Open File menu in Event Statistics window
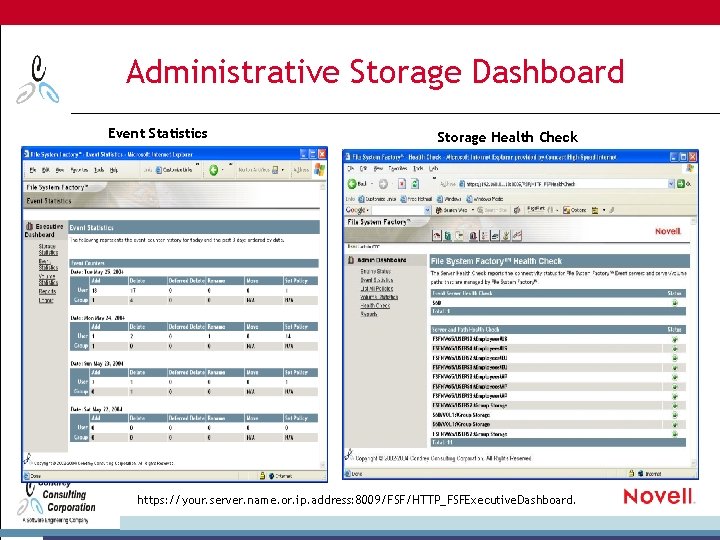The width and height of the screenshot is (720, 540). [x=33, y=170]
